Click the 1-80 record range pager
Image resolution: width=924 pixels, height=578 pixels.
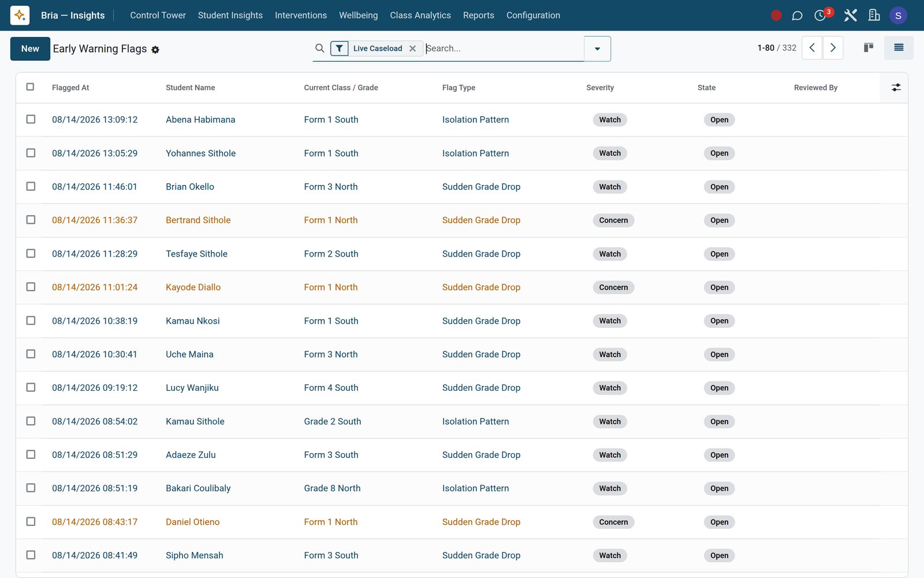pyautogui.click(x=766, y=48)
